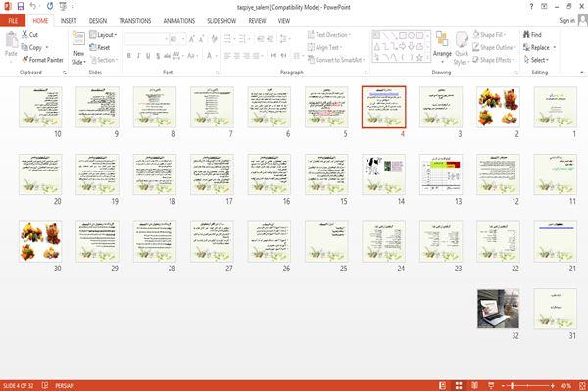Expand the Section dropdown
588x391 pixels.
(x=104, y=60)
